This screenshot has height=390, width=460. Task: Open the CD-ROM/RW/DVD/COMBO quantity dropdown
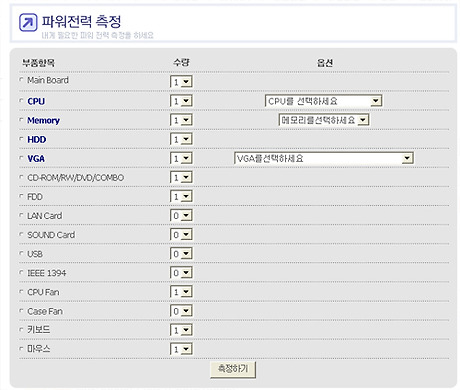click(181, 177)
